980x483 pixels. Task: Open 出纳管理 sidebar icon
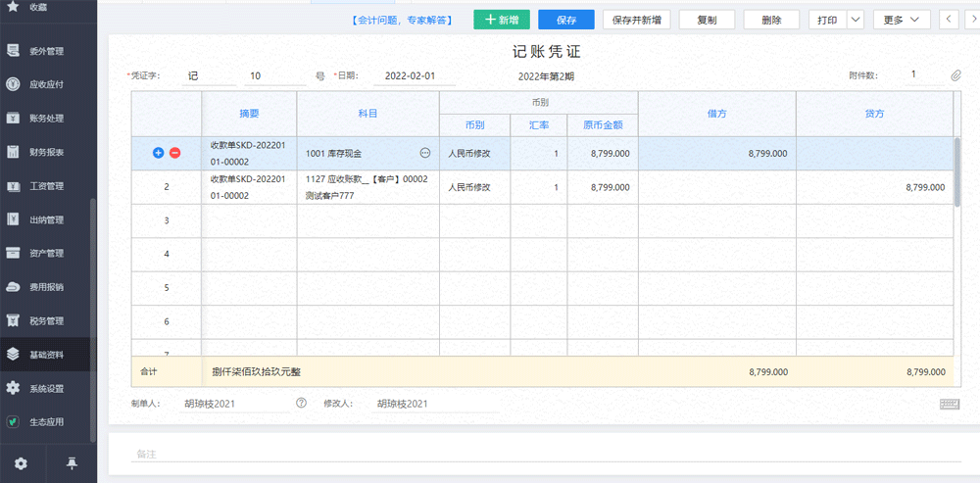(x=13, y=219)
